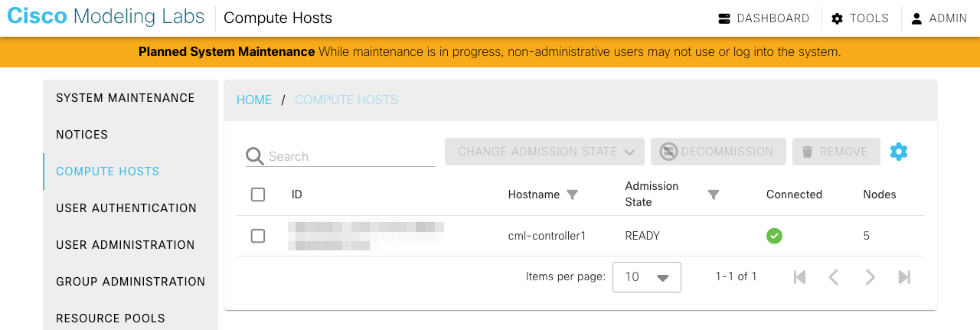
Task: Go to the first page of results
Action: click(800, 277)
